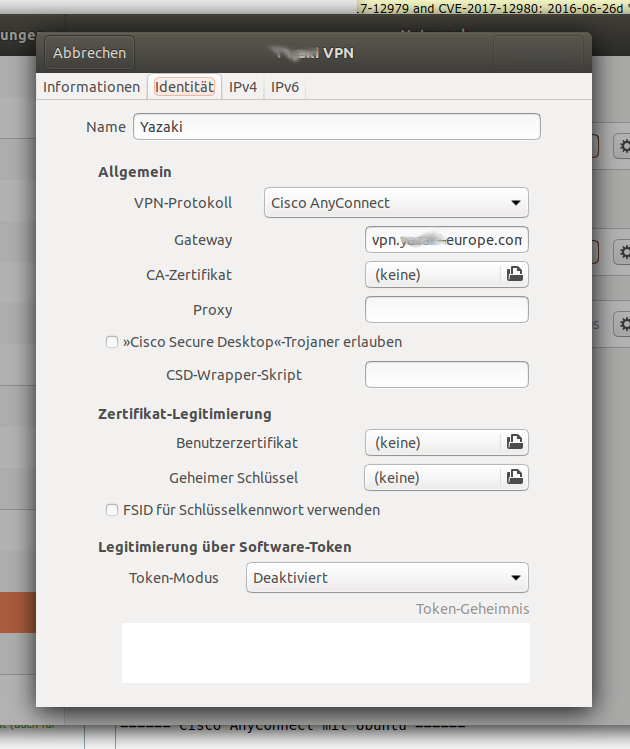Switch to the Informationen tab
Image resolution: width=630 pixels, height=749 pixels.
(x=91, y=87)
